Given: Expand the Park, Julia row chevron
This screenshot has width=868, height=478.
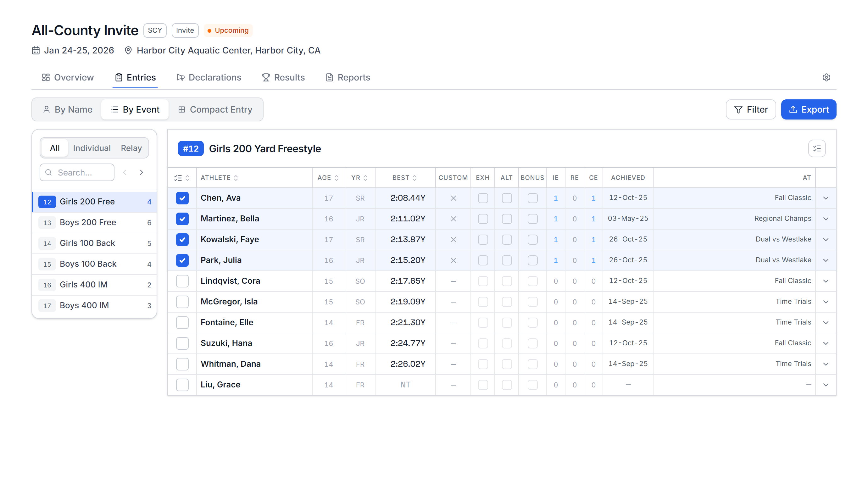Looking at the screenshot, I should [x=826, y=260].
